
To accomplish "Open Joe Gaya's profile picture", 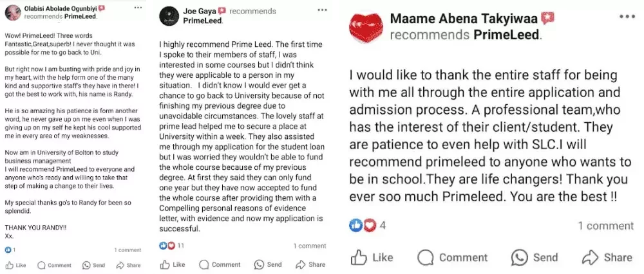I will (169, 15).
